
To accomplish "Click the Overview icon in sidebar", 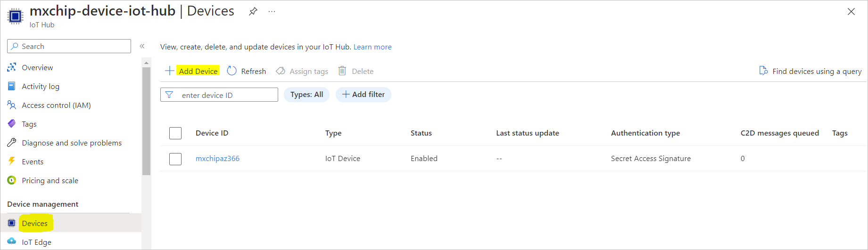I will 12,67.
